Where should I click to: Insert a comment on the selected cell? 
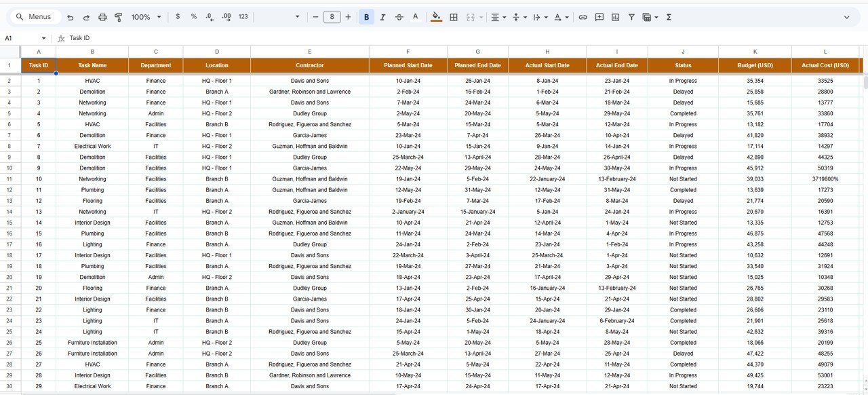click(x=599, y=17)
